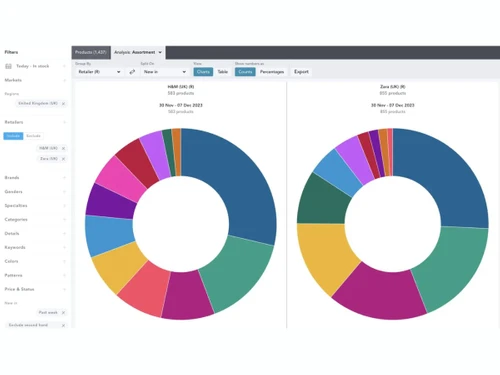Click the swap icon between Group By and Split On

[x=132, y=72]
